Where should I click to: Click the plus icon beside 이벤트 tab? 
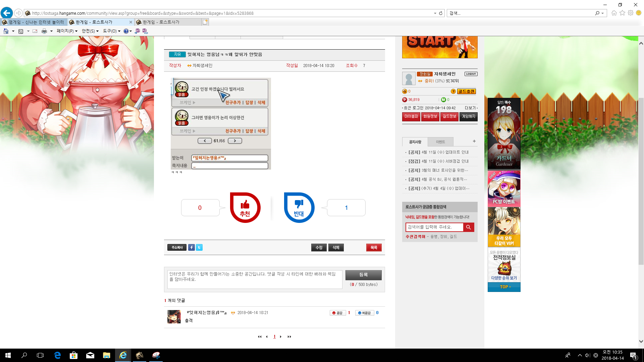(x=474, y=141)
